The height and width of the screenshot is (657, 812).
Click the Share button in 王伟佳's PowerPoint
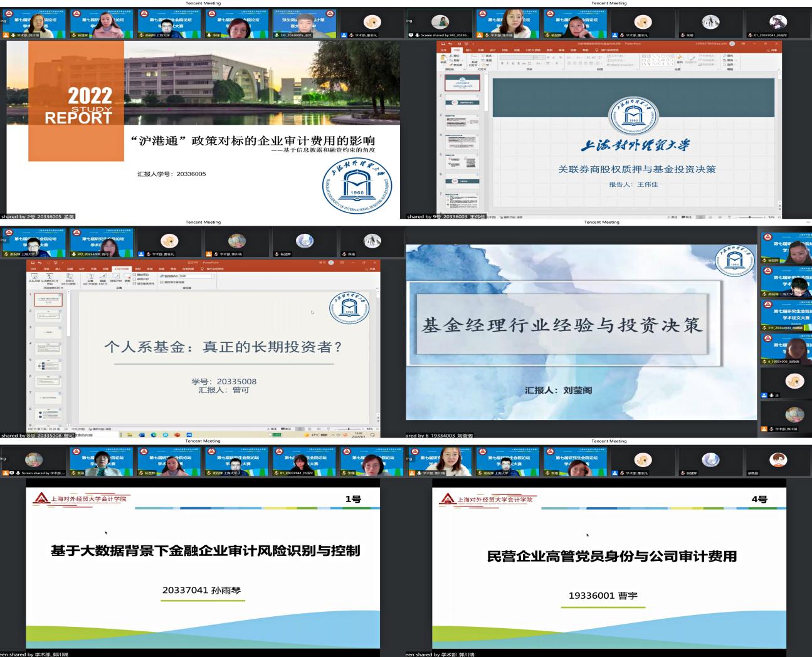(x=772, y=50)
